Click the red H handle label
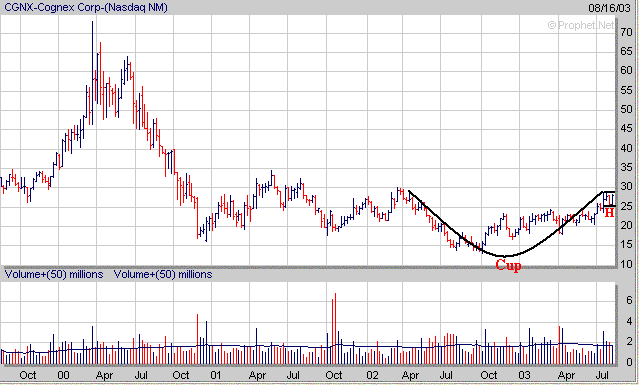The image size is (639, 385). pyautogui.click(x=609, y=213)
